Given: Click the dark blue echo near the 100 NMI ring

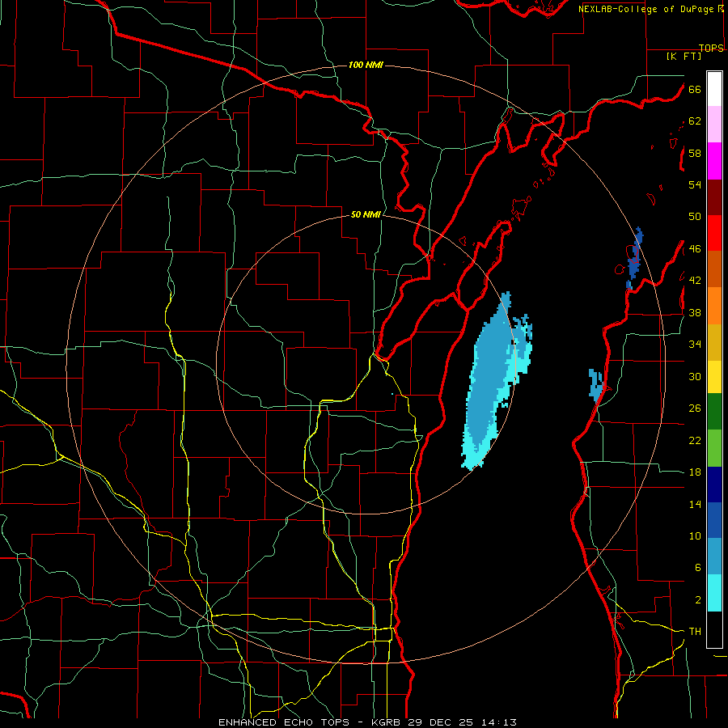Looking at the screenshot, I should coord(634,258).
